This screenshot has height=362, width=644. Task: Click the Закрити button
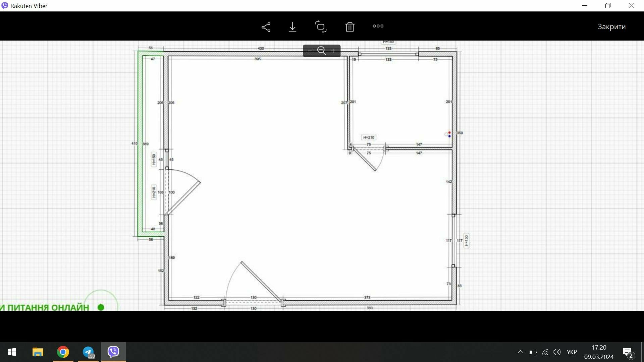pos(611,27)
